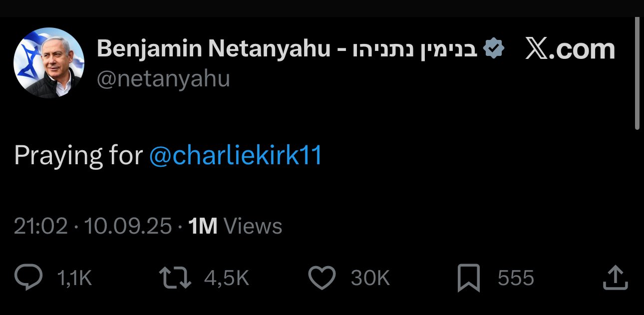Click the repost arrows icon
Viewport: 644px width, 315px height.
[x=175, y=278]
